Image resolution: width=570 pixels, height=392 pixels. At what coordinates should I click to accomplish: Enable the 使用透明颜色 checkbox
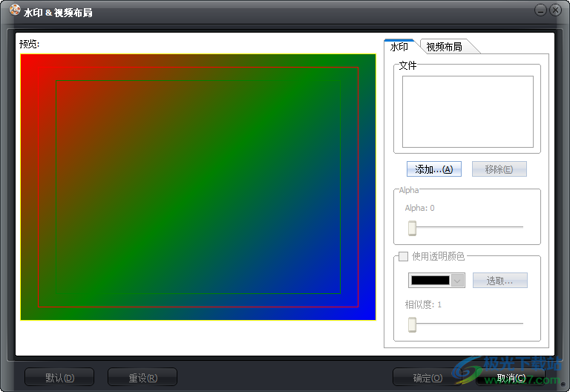[x=404, y=256]
